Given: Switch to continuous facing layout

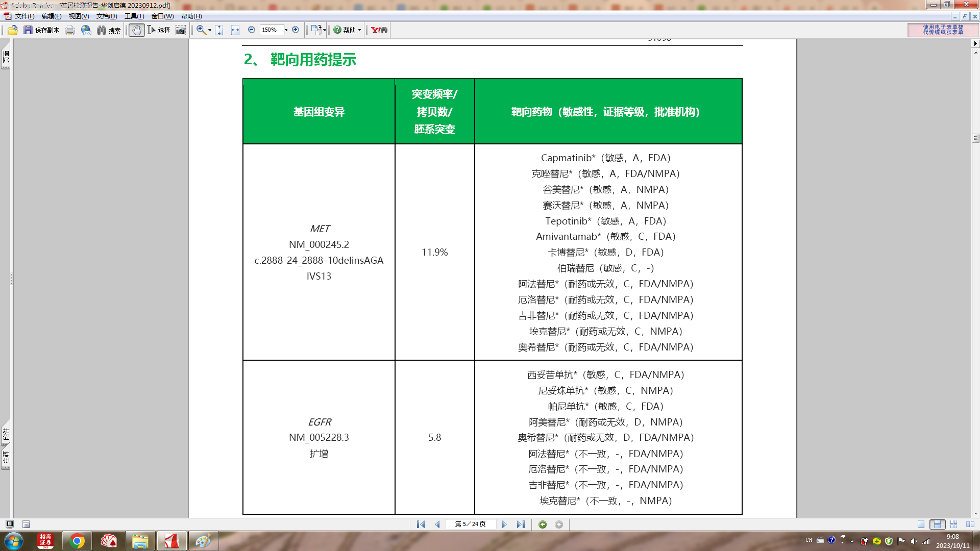Looking at the screenshot, I should tap(953, 524).
